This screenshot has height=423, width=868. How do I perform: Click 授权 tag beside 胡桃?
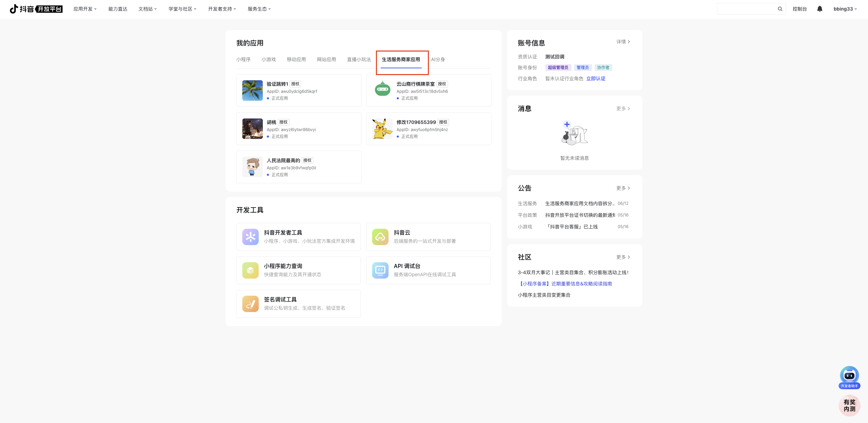(283, 122)
